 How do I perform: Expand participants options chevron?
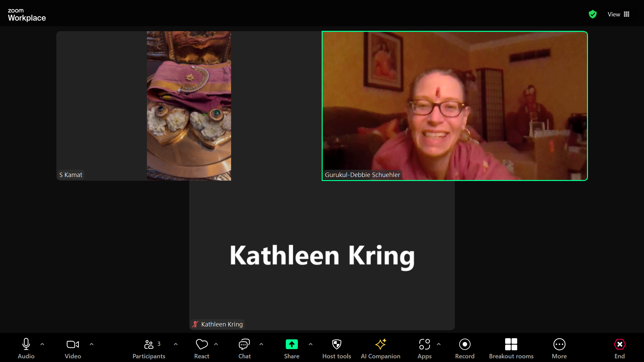176,344
